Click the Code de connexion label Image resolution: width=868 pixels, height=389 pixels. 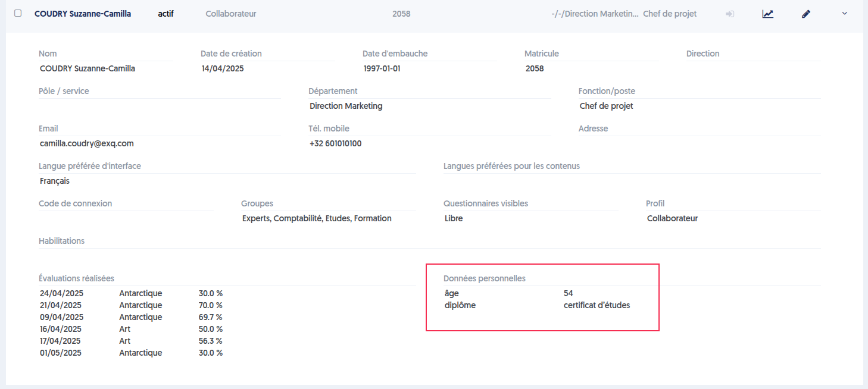coord(76,203)
